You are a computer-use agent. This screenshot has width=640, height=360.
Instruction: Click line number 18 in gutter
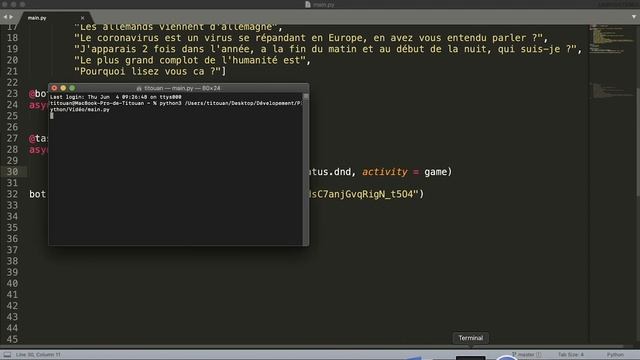12,38
